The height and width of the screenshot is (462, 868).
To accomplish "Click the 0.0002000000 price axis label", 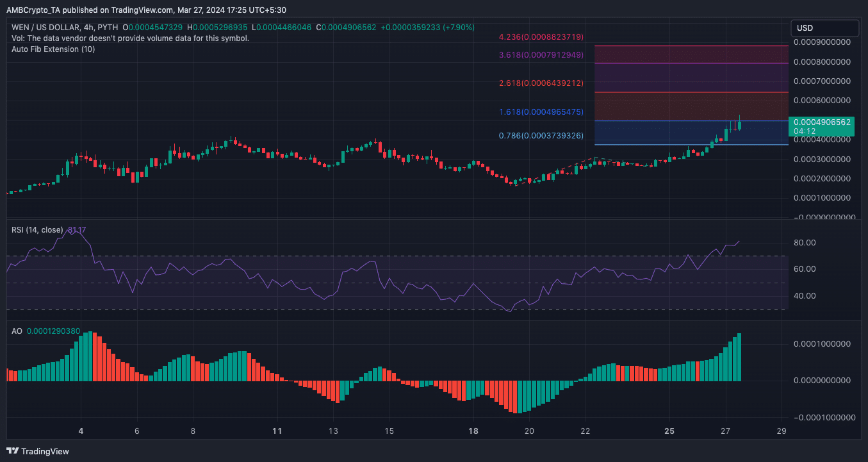I will [822, 178].
